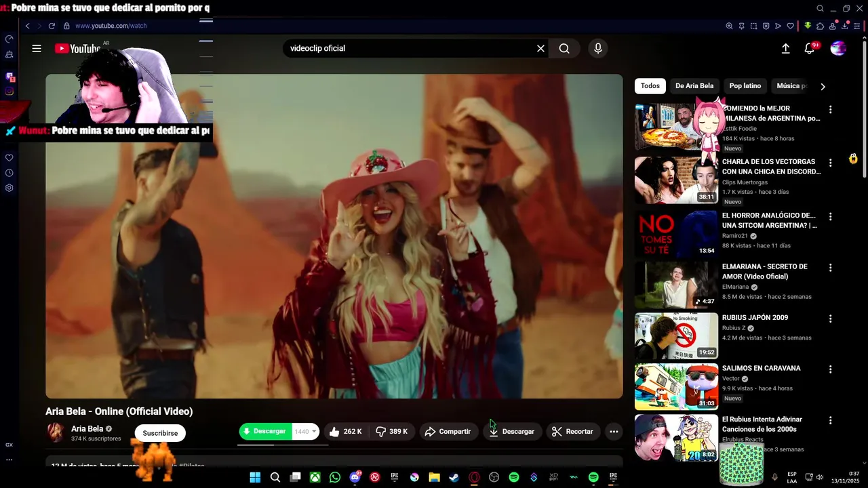The width and height of the screenshot is (868, 488).
Task: Open the CHARLA DE LOS VECTORGAS thumbnail
Action: coord(676,180)
